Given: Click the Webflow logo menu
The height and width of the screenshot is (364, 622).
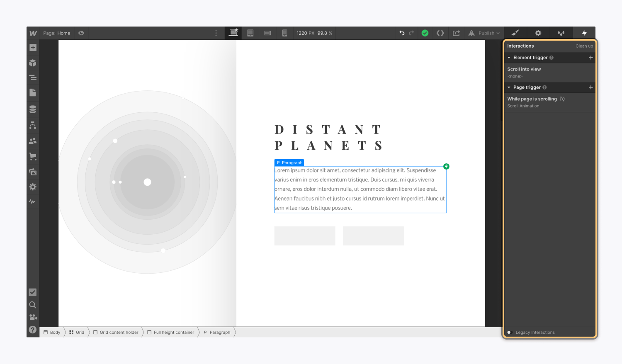Looking at the screenshot, I should (x=33, y=33).
